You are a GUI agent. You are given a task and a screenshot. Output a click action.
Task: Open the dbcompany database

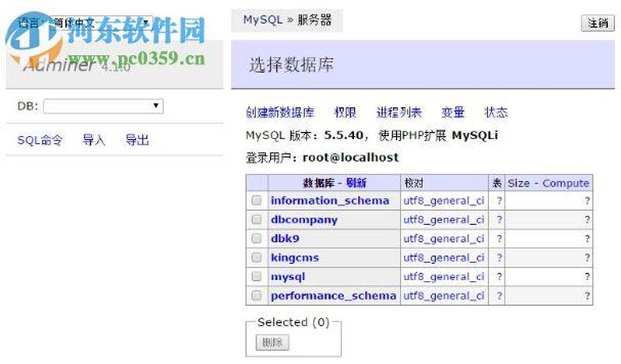(304, 220)
